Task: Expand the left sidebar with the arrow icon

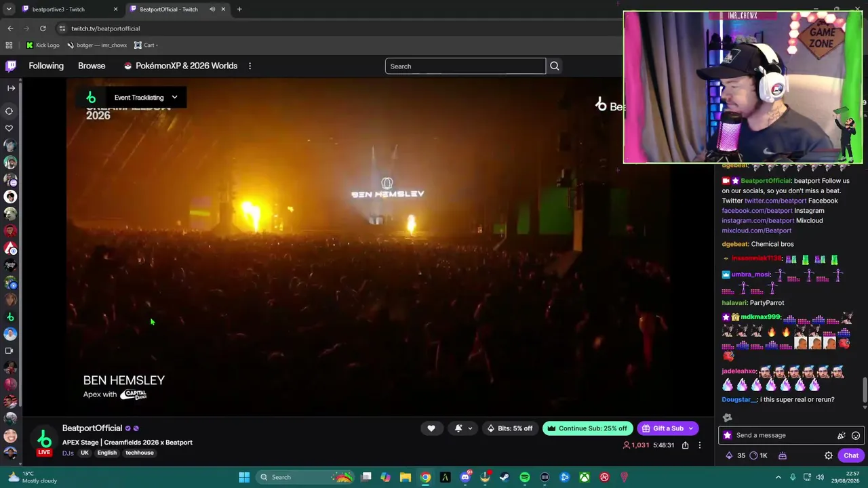Action: click(x=11, y=87)
